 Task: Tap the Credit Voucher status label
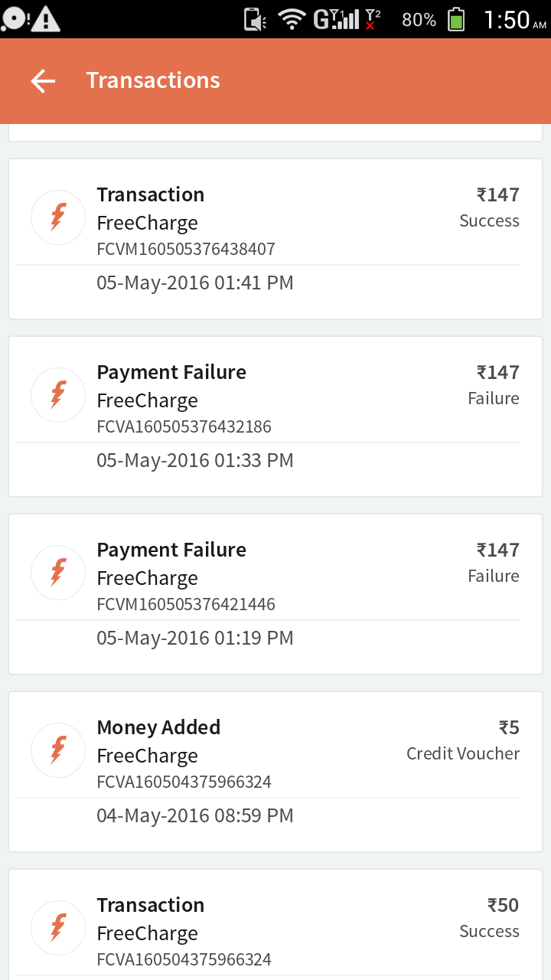(463, 753)
